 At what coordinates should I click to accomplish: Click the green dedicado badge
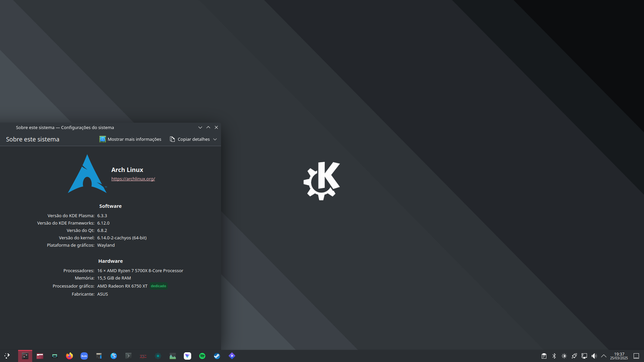pos(158,286)
